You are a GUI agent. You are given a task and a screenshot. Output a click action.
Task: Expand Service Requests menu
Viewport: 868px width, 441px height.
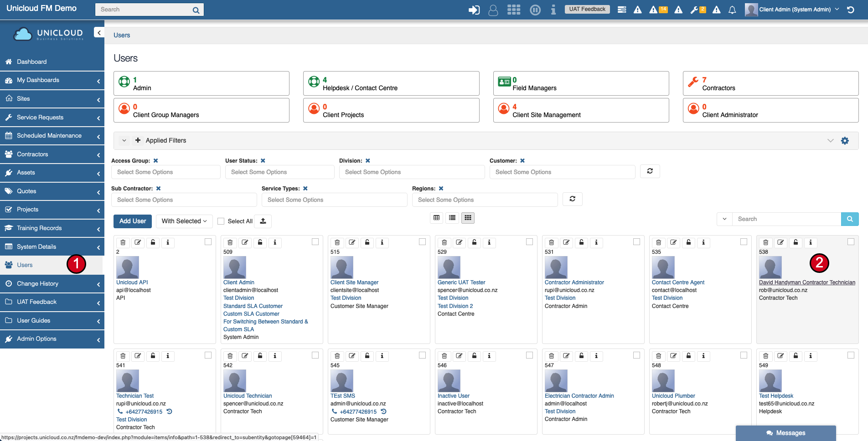point(52,118)
